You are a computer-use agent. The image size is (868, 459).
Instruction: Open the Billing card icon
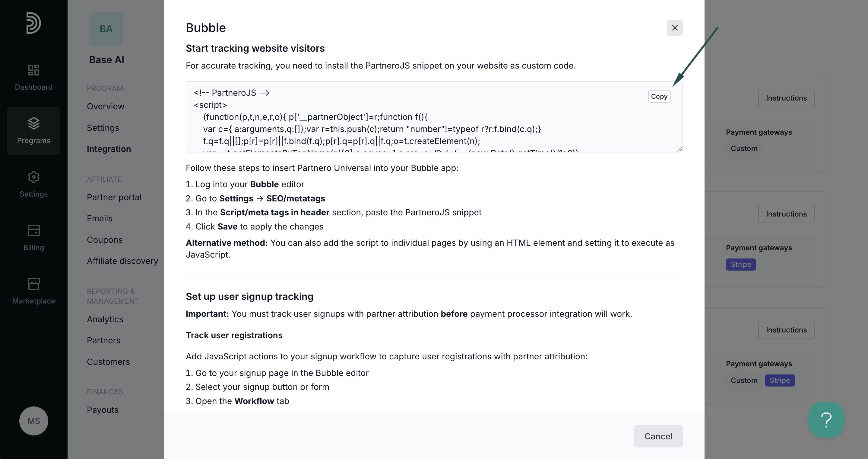33,230
